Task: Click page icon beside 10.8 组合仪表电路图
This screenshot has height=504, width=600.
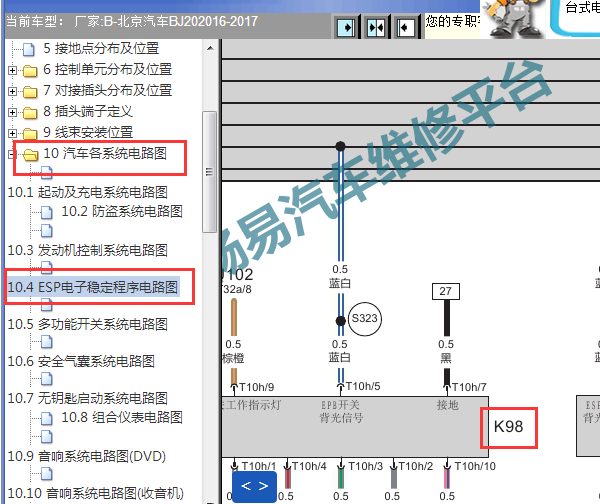Action: coord(47,418)
